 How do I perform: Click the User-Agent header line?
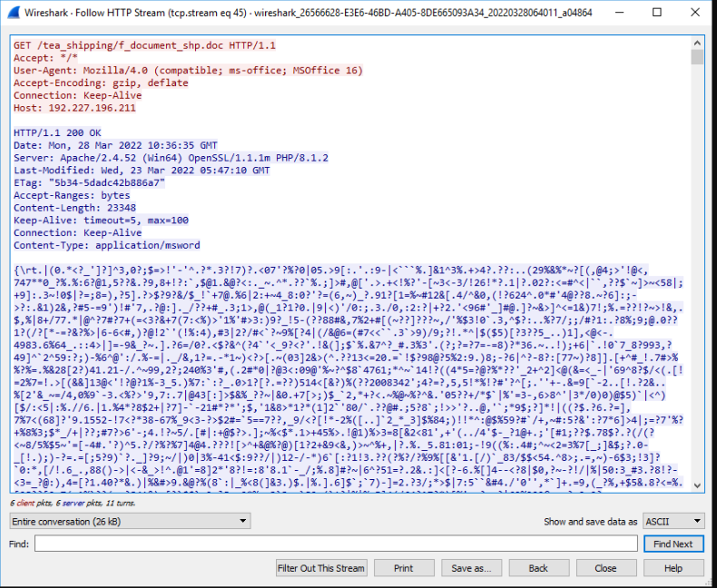pyautogui.click(x=188, y=71)
